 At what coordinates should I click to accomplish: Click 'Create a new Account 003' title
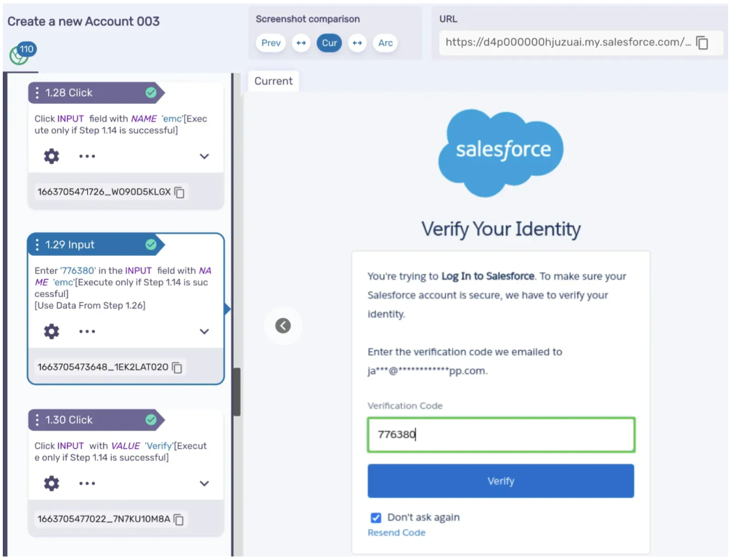point(84,22)
